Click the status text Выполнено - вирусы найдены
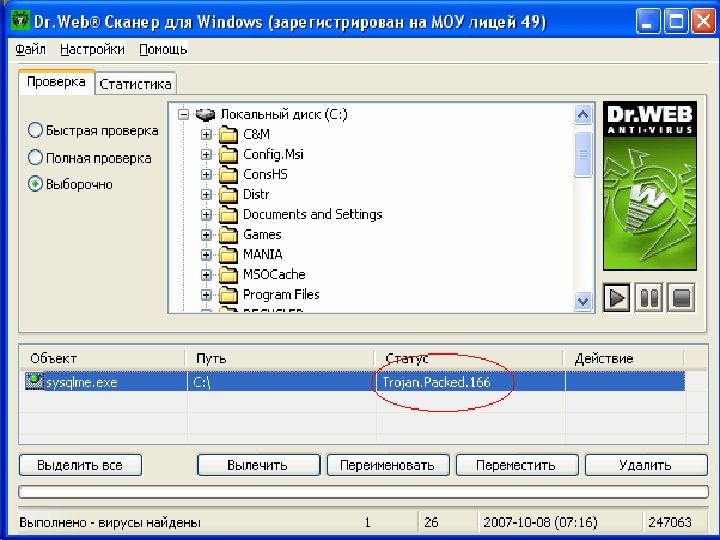720x540 pixels. [x=110, y=523]
